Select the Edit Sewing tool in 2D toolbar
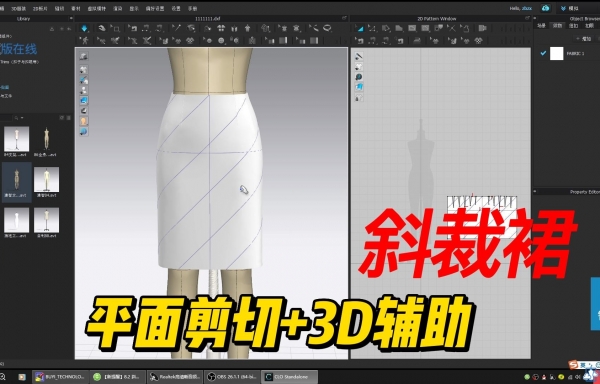This screenshot has height=384, width=600. [360, 40]
